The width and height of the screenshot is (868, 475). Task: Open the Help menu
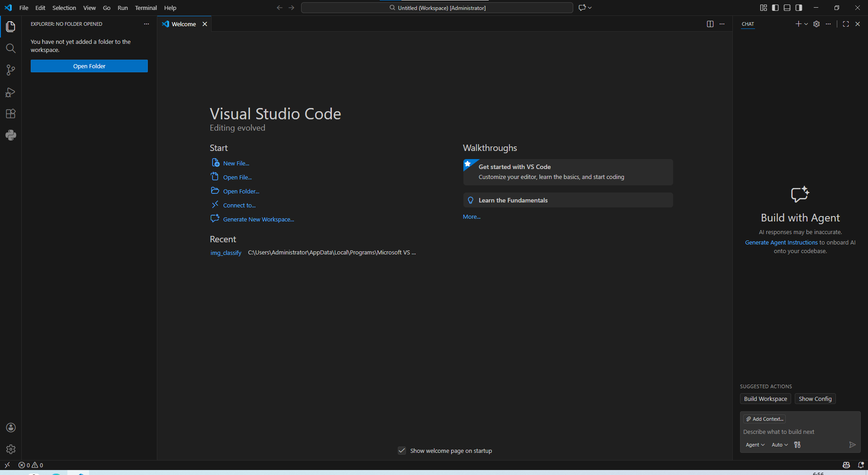point(170,8)
